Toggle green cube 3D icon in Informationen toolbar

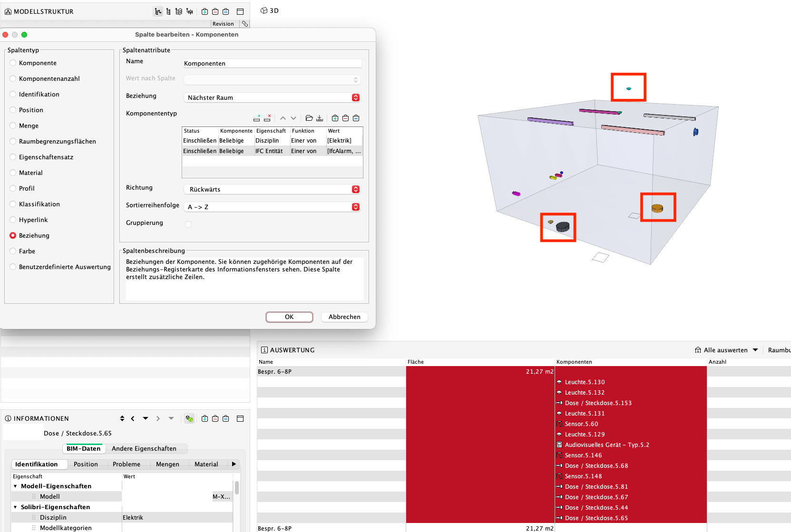(x=189, y=418)
